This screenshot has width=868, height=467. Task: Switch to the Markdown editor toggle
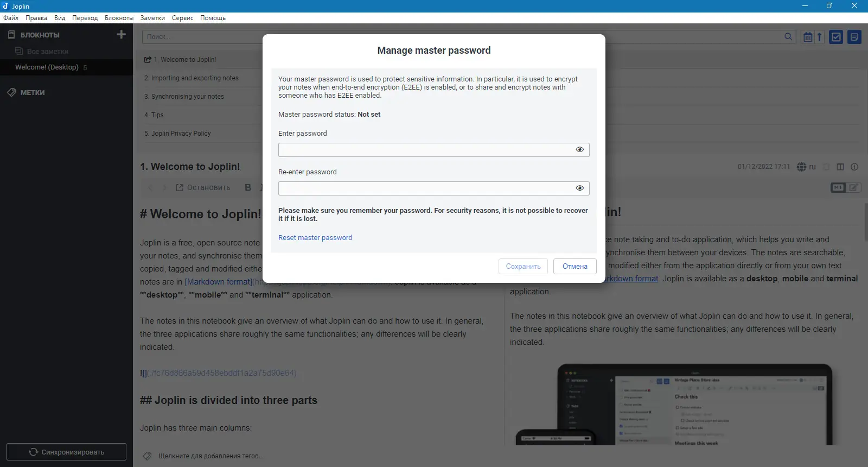coord(838,187)
